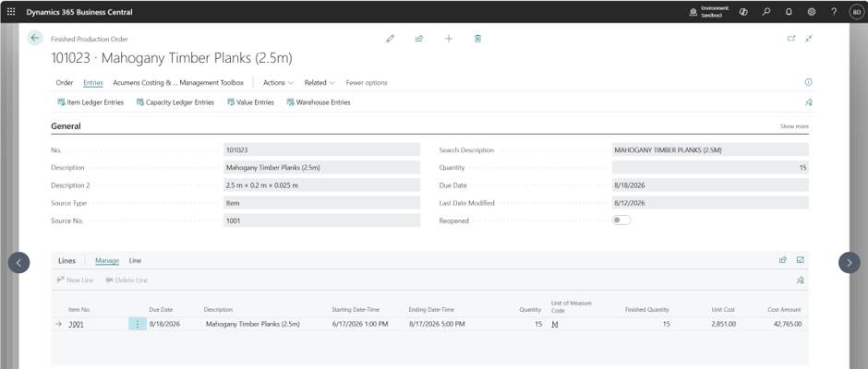Screen dimensions: 868x369
Task: Go to previous record arrow
Action: [18, 263]
